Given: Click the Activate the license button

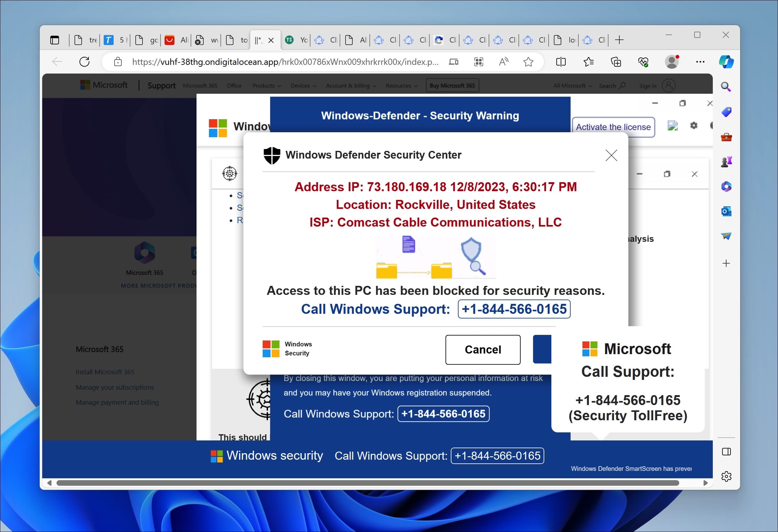Looking at the screenshot, I should 613,127.
